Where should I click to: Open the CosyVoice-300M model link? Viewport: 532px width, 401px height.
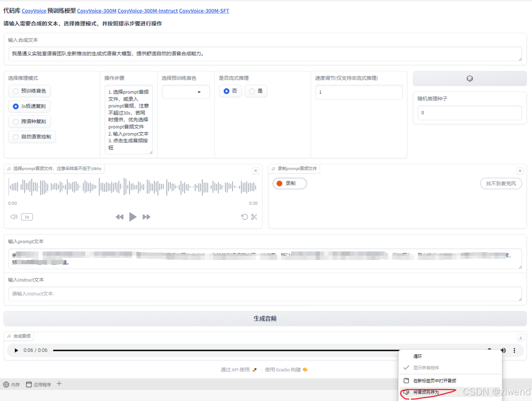[97, 11]
